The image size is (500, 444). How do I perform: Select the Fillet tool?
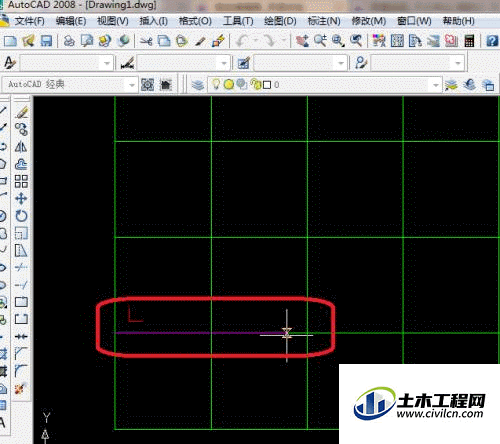click(x=21, y=371)
